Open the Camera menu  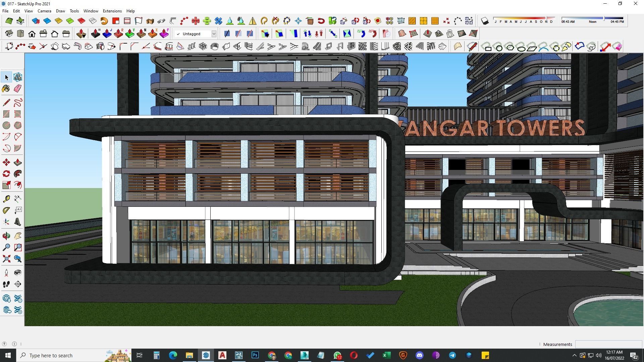[x=44, y=11]
